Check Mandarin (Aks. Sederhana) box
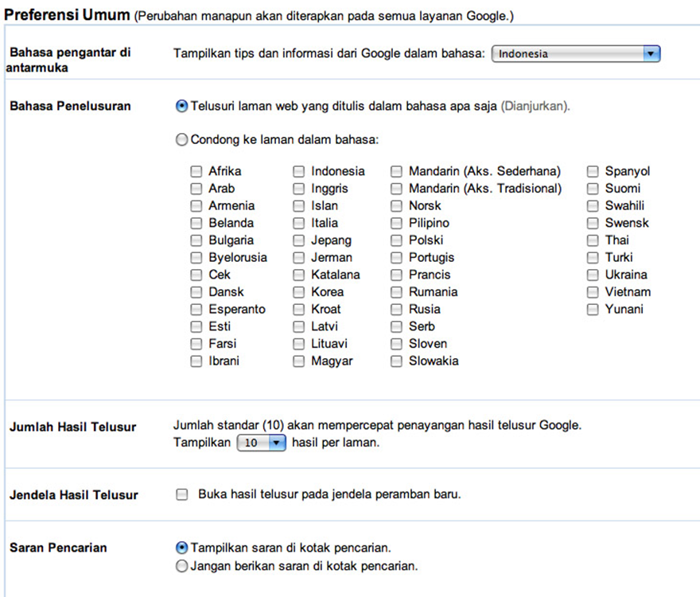The image size is (700, 597). (396, 172)
